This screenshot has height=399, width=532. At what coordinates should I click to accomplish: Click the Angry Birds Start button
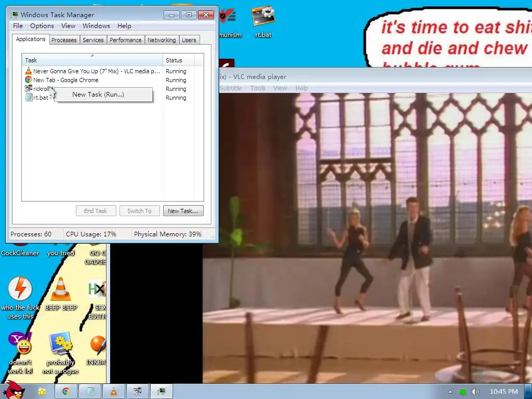pos(14,390)
